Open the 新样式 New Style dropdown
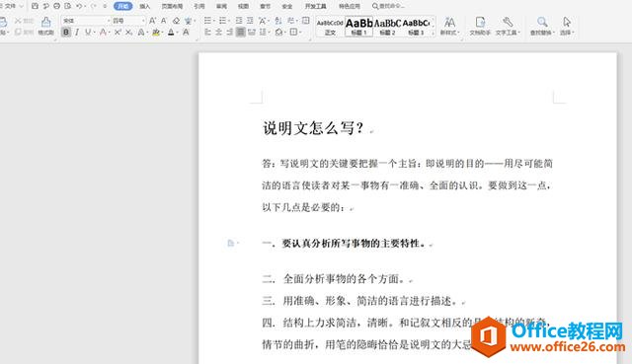 pyautogui.click(x=449, y=27)
